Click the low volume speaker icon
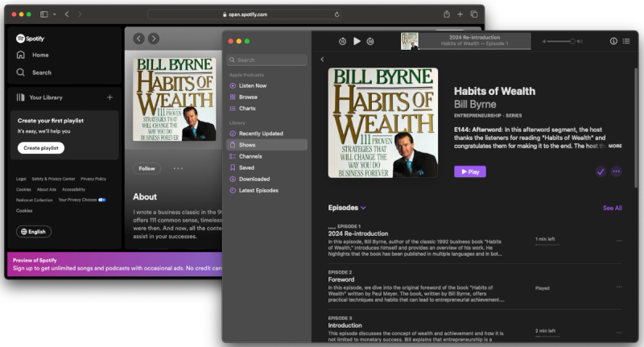This screenshot has width=644, height=347. pos(544,42)
